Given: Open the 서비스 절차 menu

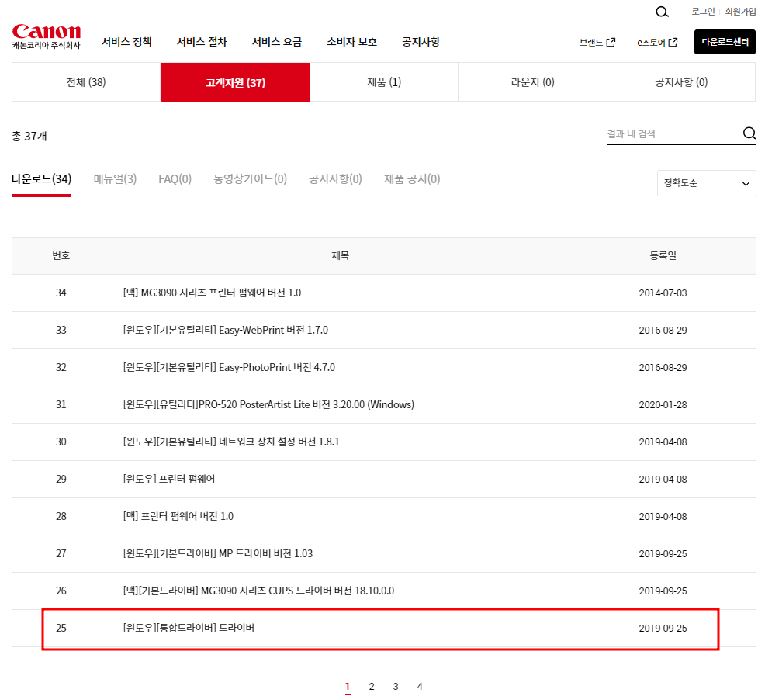Looking at the screenshot, I should pos(202,42).
